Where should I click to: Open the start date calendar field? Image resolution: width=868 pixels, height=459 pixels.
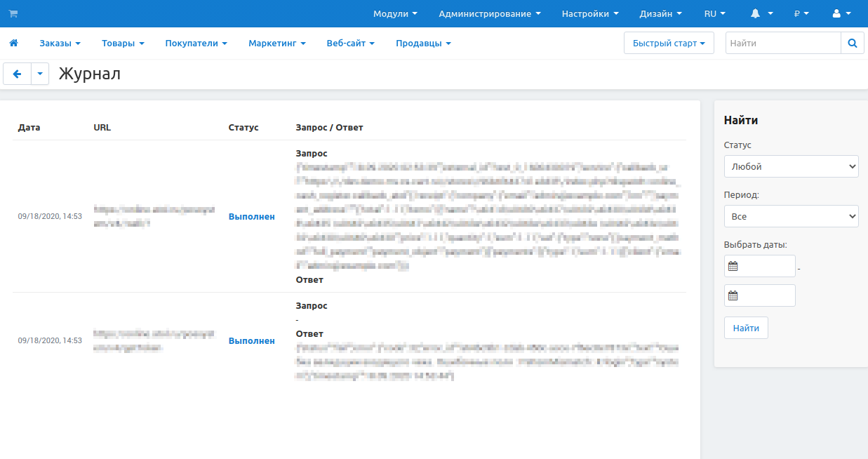[760, 266]
